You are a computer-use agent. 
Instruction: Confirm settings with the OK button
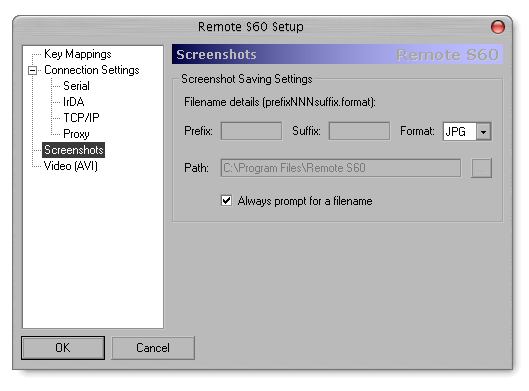[63, 347]
